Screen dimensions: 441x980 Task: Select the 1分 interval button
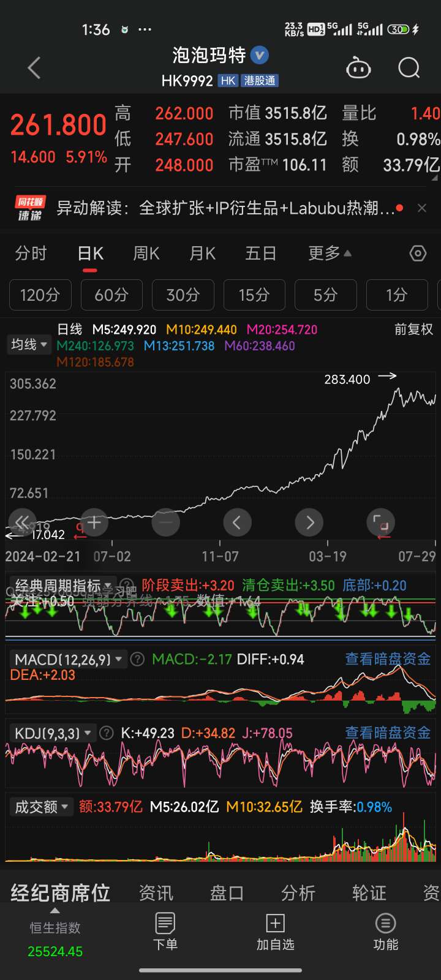(397, 295)
